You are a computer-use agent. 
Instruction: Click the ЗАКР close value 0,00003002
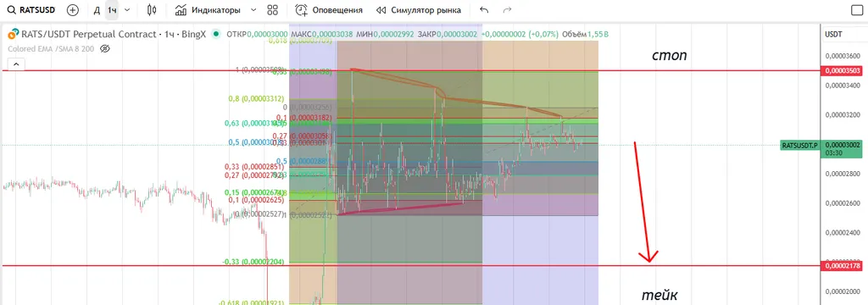pos(457,35)
